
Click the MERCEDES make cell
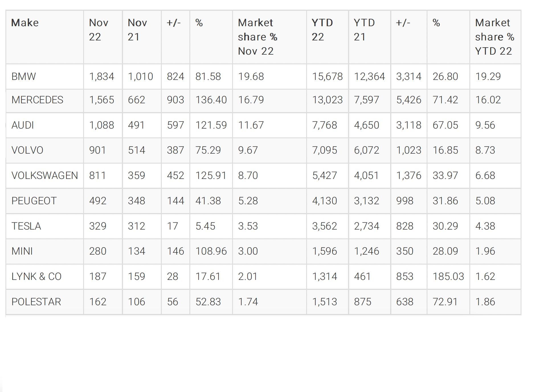pyautogui.click(x=37, y=100)
